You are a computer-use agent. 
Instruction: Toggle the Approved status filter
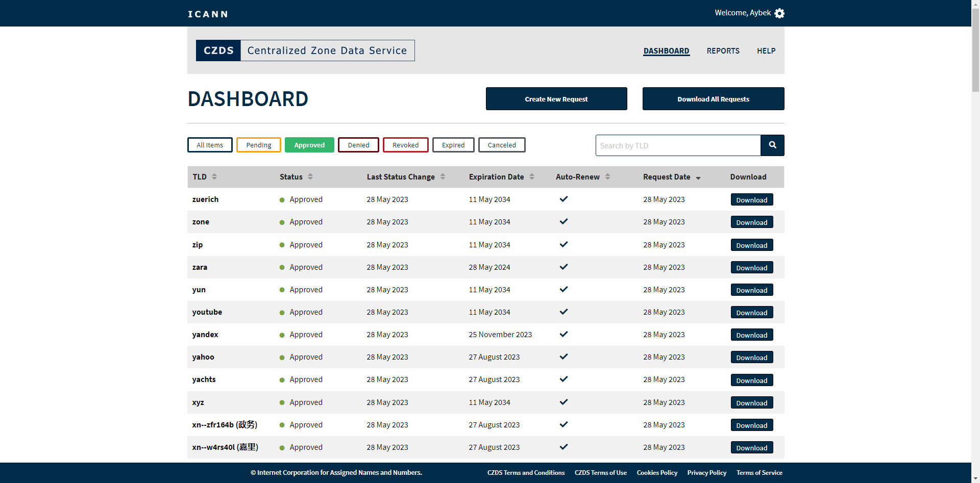click(309, 145)
